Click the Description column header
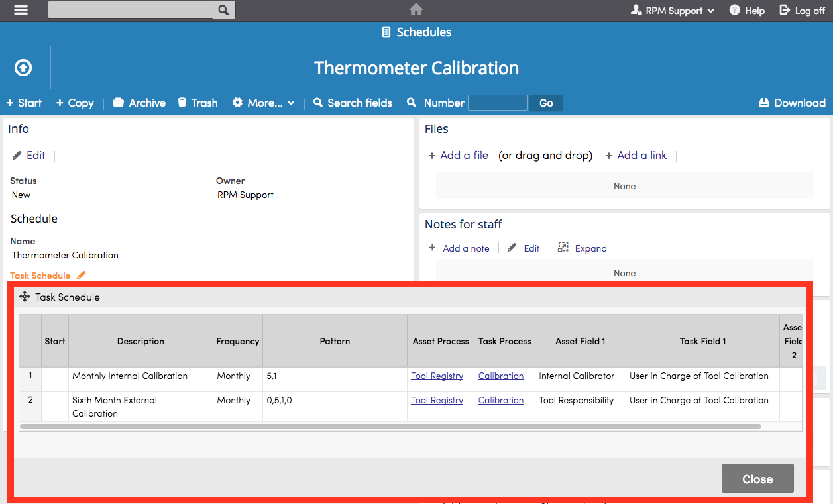This screenshot has width=833, height=504. [140, 341]
